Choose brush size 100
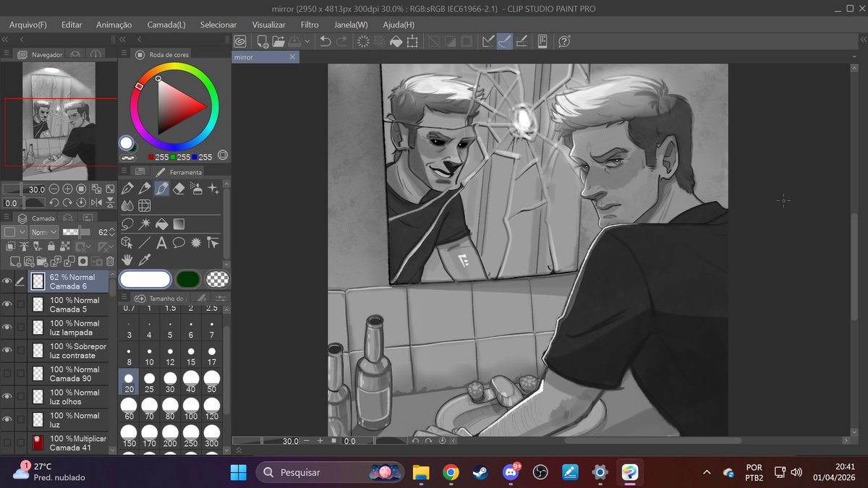 pyautogui.click(x=191, y=408)
